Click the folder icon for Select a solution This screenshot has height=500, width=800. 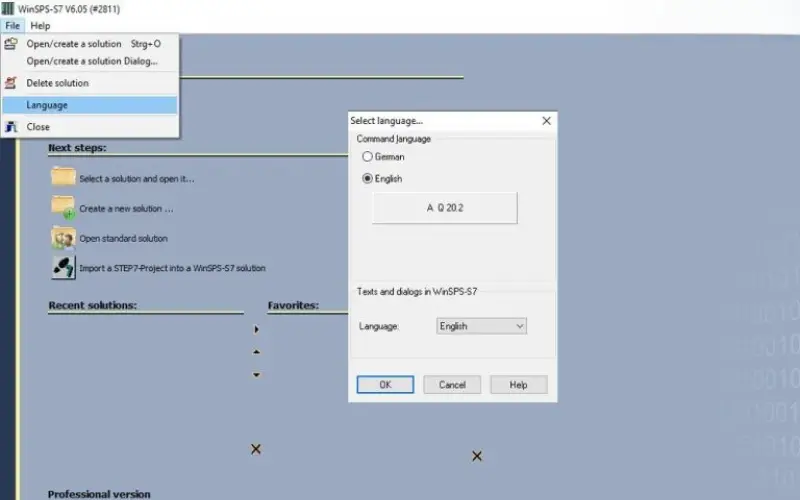click(63, 177)
